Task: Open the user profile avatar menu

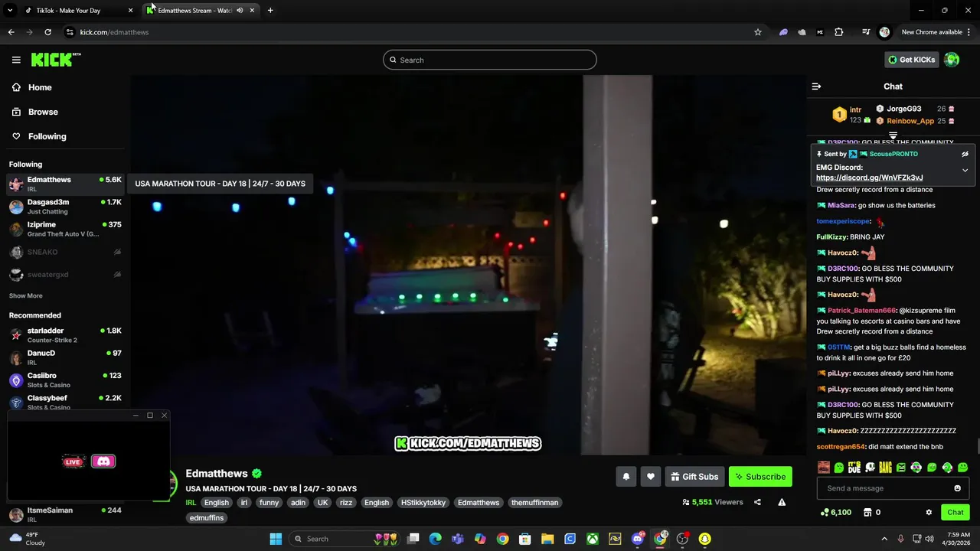Action: (x=952, y=60)
